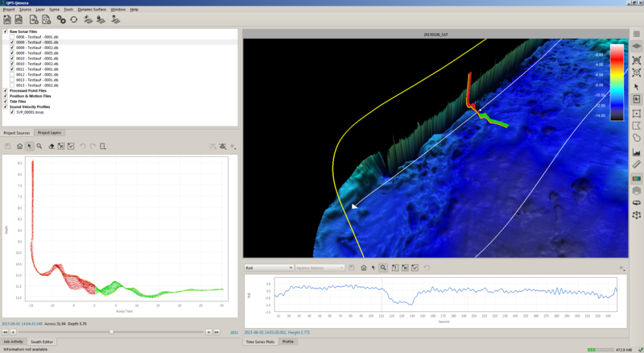Click the profile graph icon in right sidebar

click(x=637, y=151)
